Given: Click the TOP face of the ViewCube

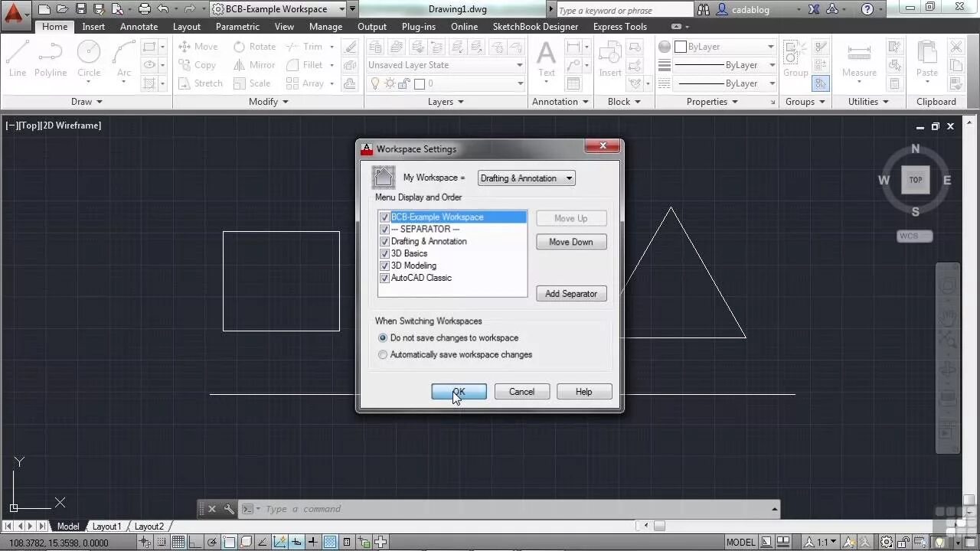Looking at the screenshot, I should 916,180.
